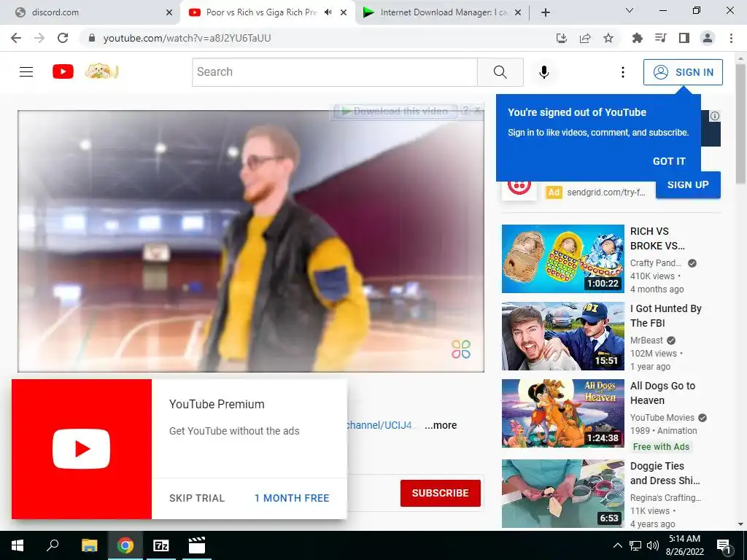The width and height of the screenshot is (747, 560).
Task: Open I Got Hunted By The FBI thumbnail
Action: pyautogui.click(x=562, y=336)
